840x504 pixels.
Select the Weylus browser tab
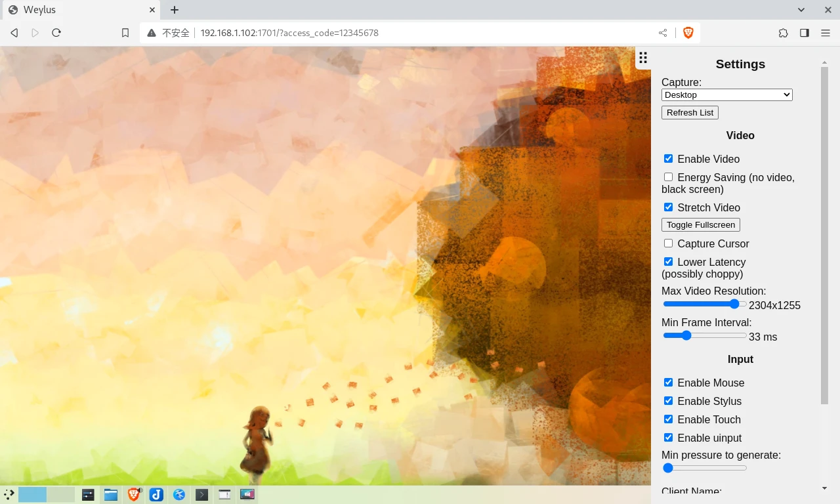tap(79, 10)
